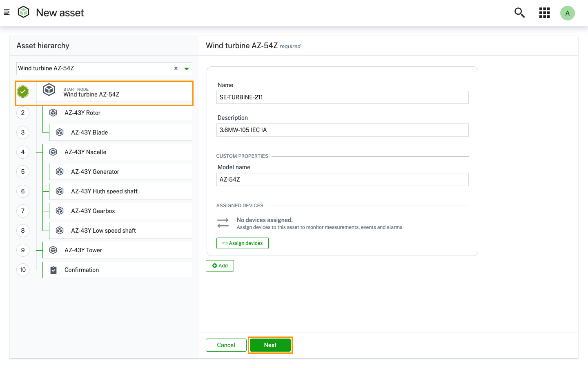Click the Confirmation clipboard icon
The height and width of the screenshot is (368, 588).
(x=53, y=270)
